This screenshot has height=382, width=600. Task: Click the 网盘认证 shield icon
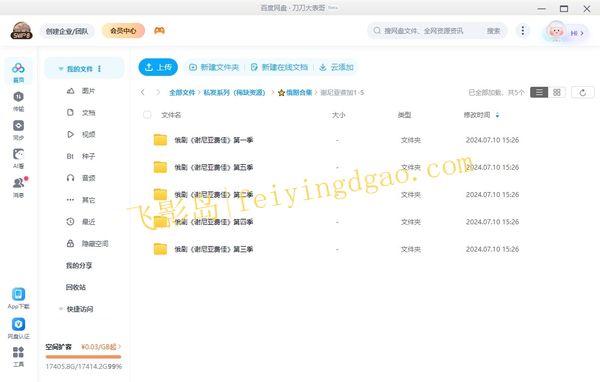18,324
